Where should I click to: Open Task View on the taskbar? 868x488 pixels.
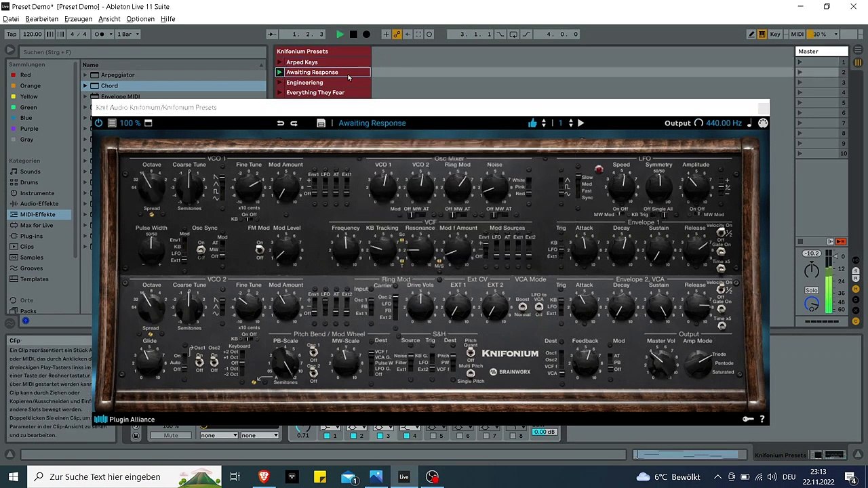pyautogui.click(x=235, y=477)
